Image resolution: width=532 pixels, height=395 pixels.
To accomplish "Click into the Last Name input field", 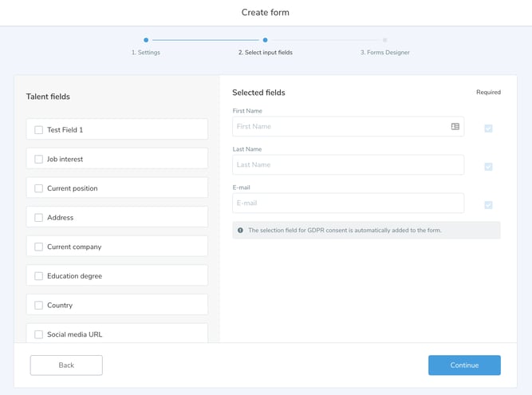I will coord(348,164).
